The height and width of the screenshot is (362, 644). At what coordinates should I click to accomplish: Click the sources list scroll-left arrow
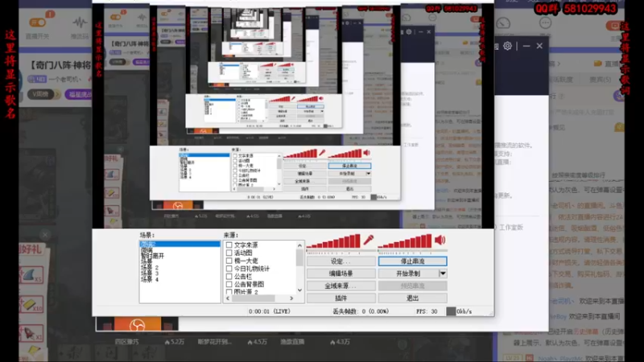pos(228,298)
